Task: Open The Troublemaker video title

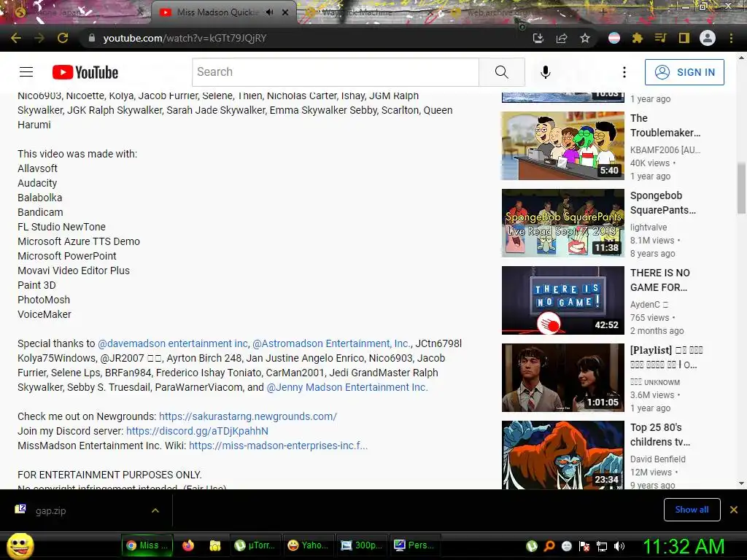Action: (x=665, y=125)
